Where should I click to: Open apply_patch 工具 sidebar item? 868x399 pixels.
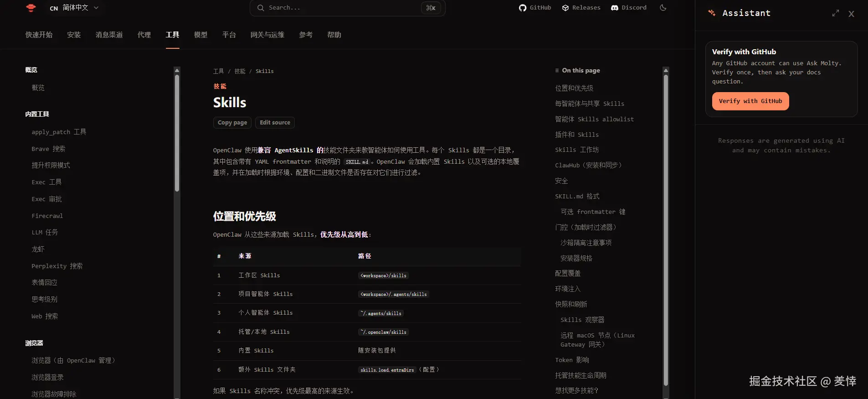coord(59,132)
